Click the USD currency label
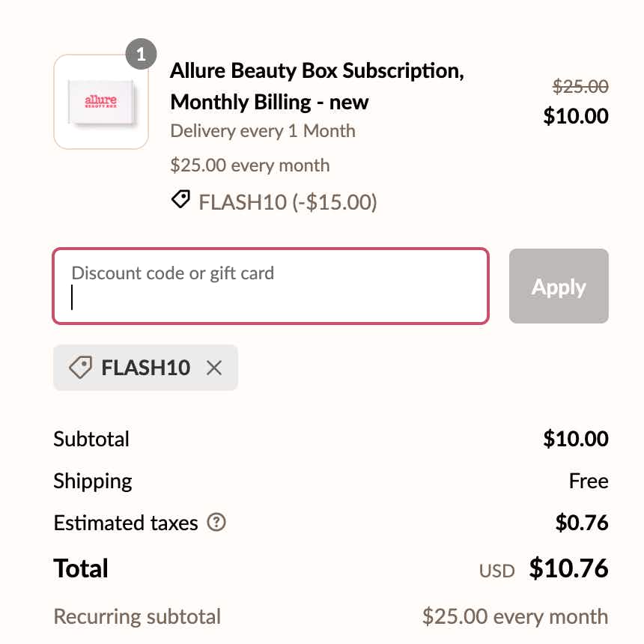 click(497, 571)
